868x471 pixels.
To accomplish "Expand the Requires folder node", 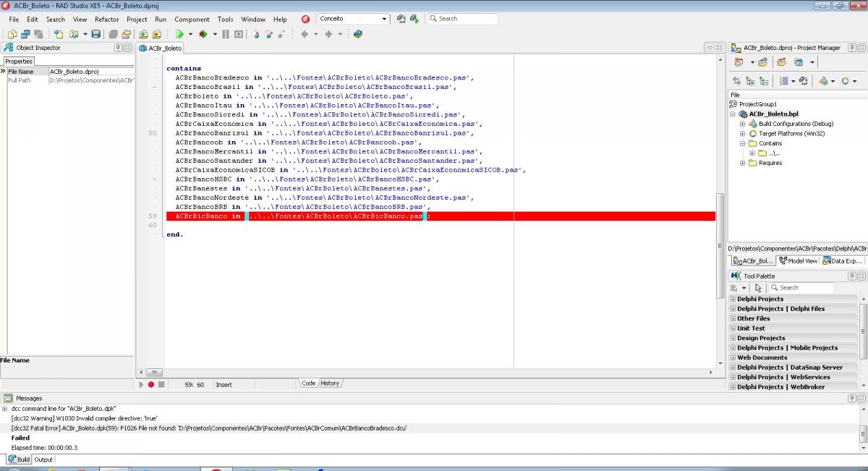I will [742, 163].
